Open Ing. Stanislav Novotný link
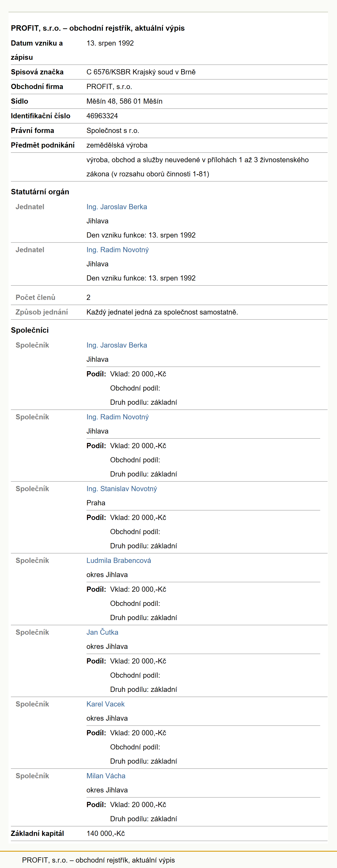Viewport: 337px width, 868px height. (x=122, y=489)
